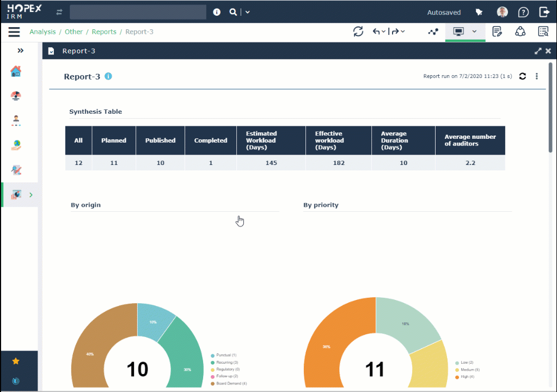This screenshot has width=557, height=392.
Task: Open the globe in hand sidebar icon
Action: click(x=16, y=145)
